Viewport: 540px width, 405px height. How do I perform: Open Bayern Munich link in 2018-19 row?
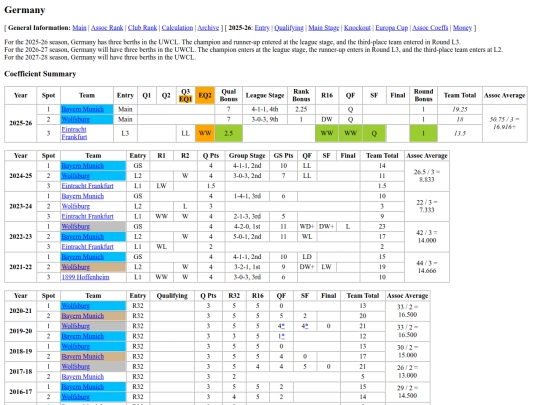point(83,356)
